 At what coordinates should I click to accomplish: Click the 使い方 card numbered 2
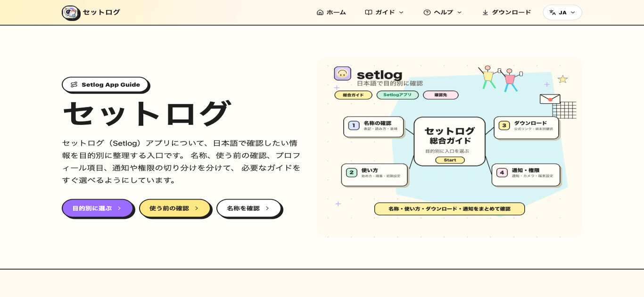[x=374, y=174]
